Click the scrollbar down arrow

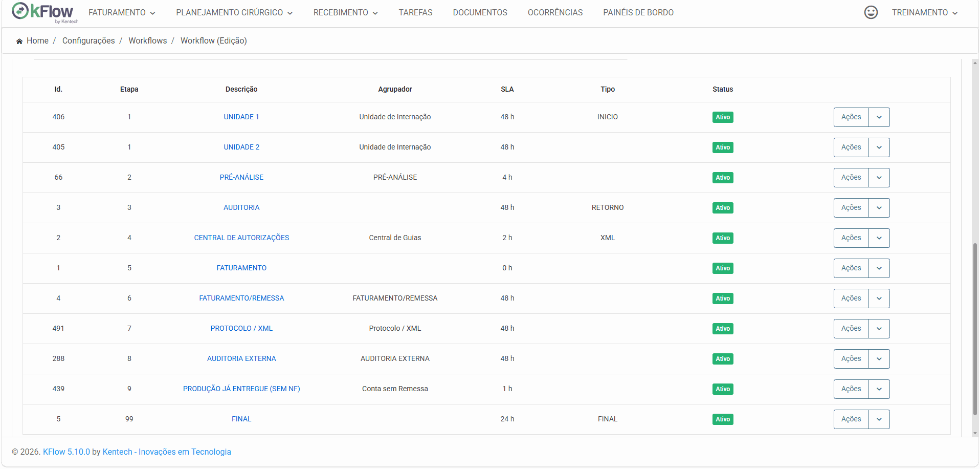point(975,433)
